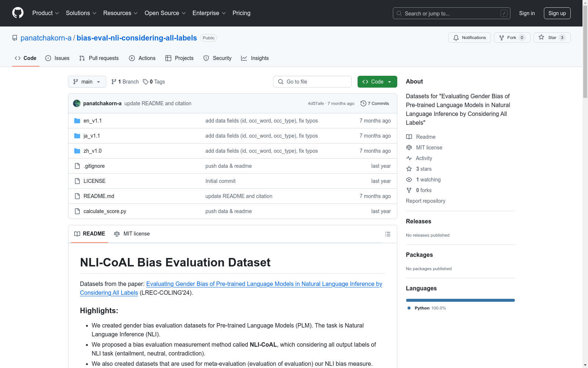Open the Security tab
The width and height of the screenshot is (588, 368).
[218, 58]
